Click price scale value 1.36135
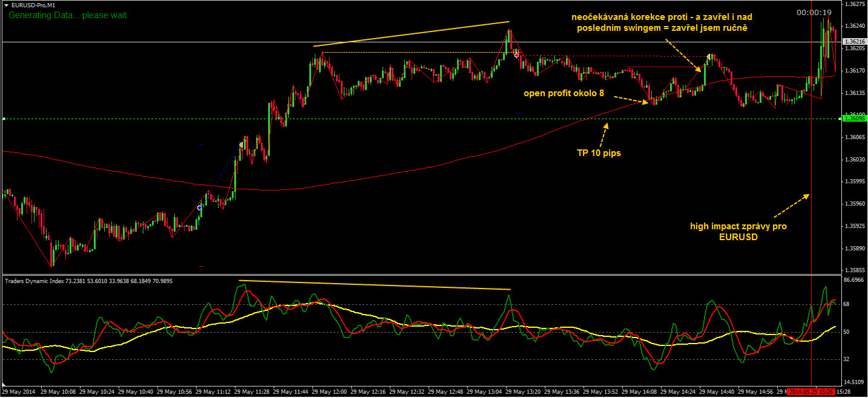 point(856,93)
